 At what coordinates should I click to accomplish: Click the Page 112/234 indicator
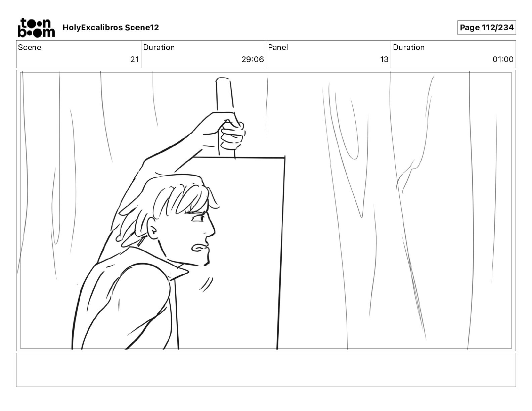486,28
